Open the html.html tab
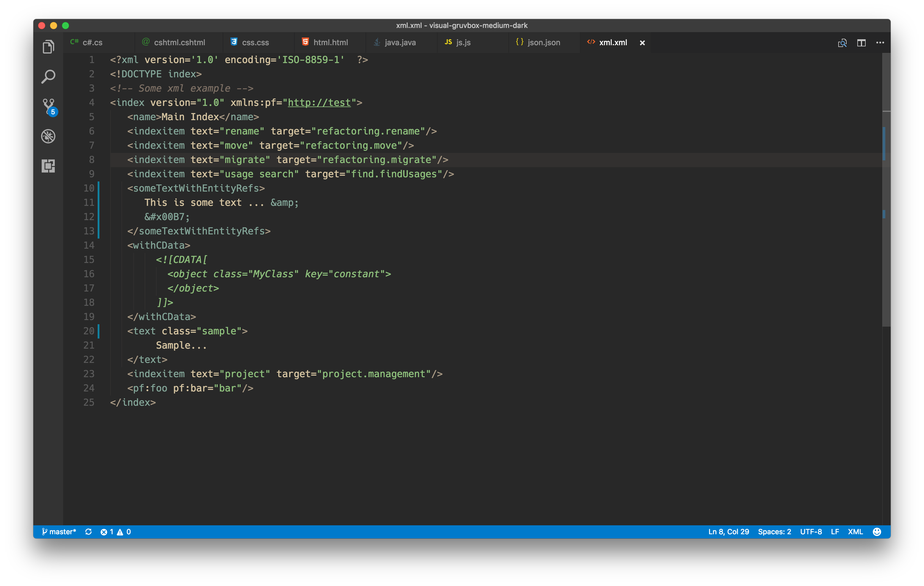The width and height of the screenshot is (924, 586). (330, 43)
